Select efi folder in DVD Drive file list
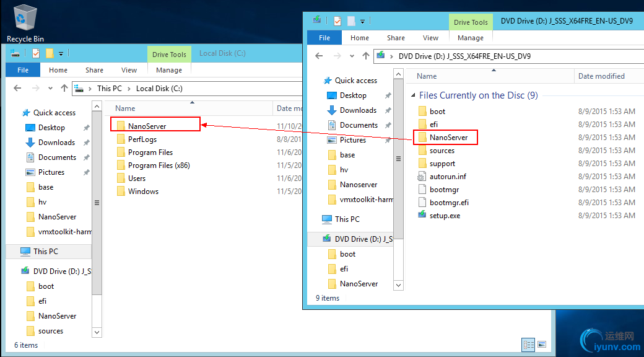The height and width of the screenshot is (357, 644). pos(433,124)
